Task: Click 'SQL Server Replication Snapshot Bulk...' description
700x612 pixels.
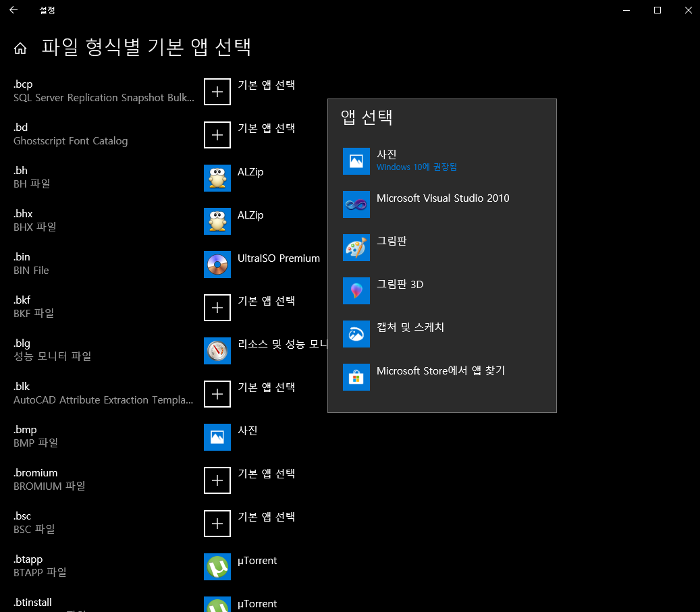Action: point(104,98)
